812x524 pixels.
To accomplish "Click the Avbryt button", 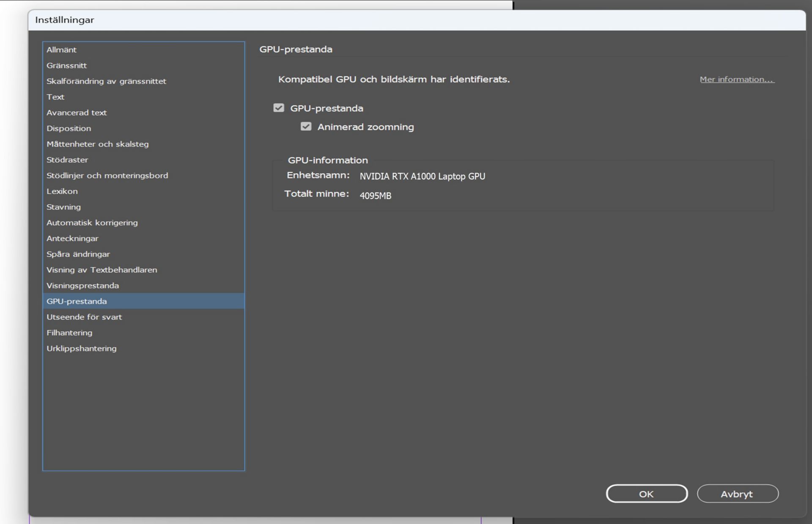I will click(737, 494).
